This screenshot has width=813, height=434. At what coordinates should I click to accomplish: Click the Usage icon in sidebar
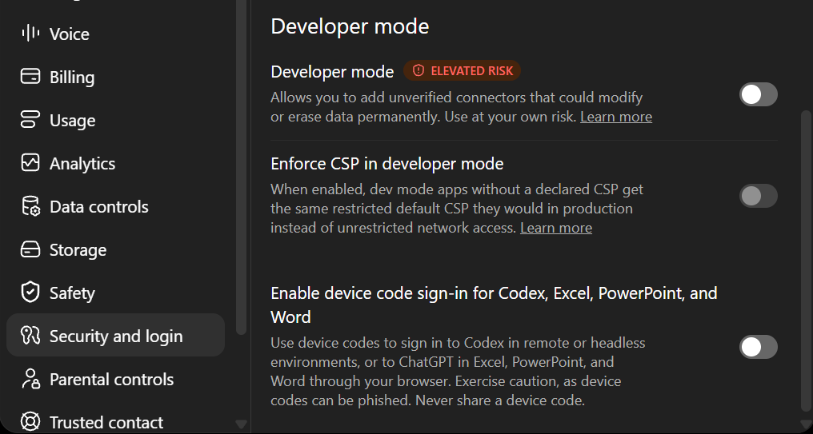pyautogui.click(x=30, y=120)
